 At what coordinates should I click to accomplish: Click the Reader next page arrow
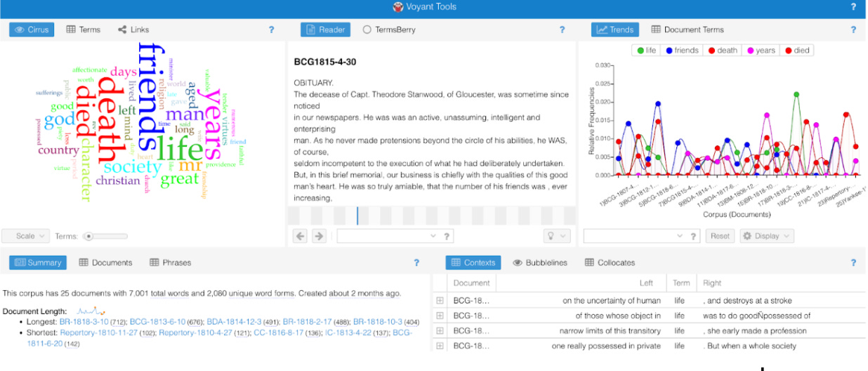(318, 236)
